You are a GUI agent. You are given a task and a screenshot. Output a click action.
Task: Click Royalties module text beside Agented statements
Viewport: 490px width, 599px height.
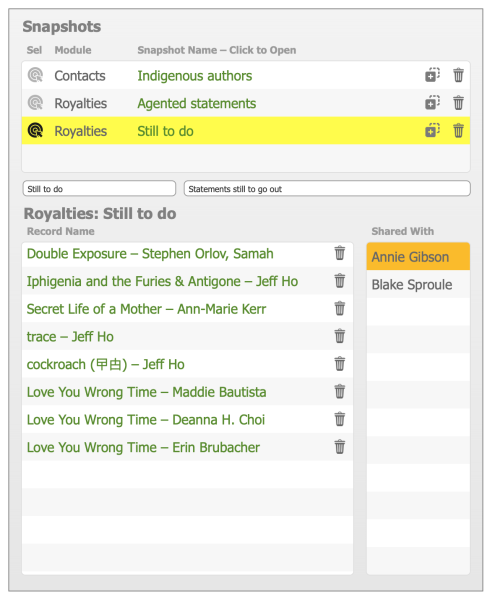[81, 104]
